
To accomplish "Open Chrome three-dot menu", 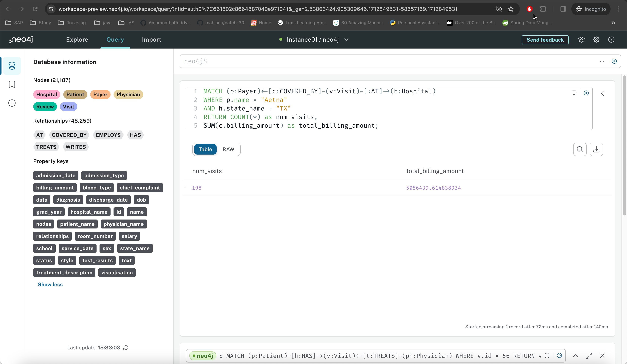I will (x=619, y=9).
